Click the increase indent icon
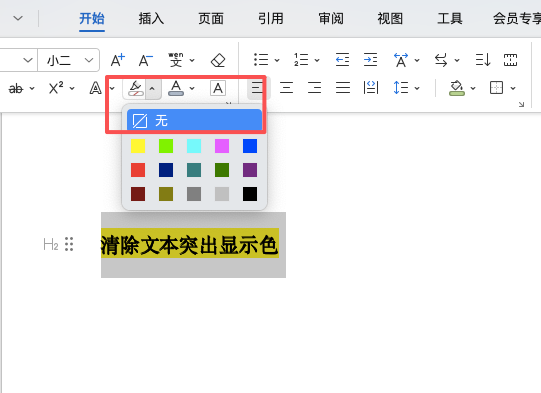The image size is (541, 393). [371, 60]
